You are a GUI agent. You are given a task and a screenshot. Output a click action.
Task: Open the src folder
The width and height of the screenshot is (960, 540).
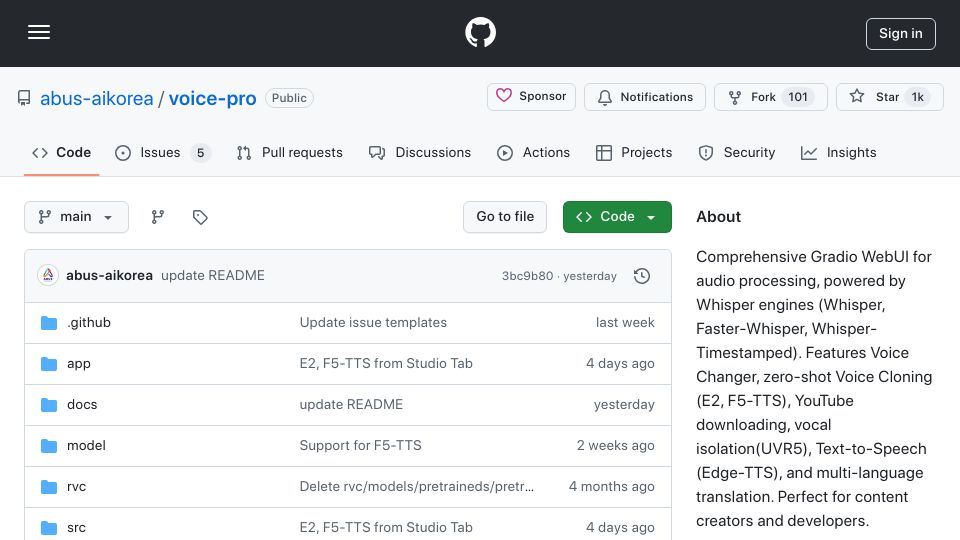pos(77,528)
